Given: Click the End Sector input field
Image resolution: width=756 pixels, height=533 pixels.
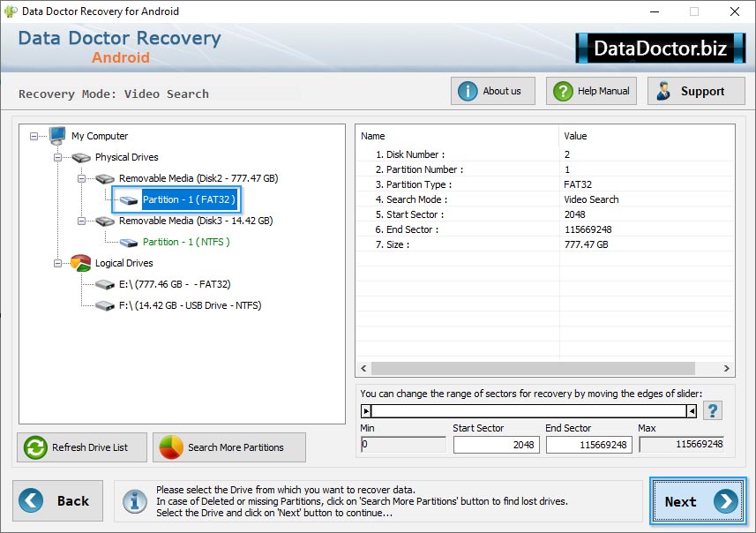Looking at the screenshot, I should click(588, 445).
